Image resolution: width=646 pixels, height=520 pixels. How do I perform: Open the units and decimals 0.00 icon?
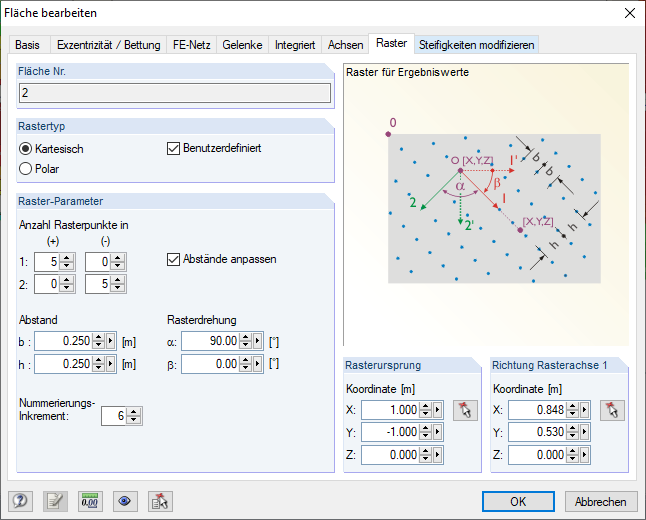tap(90, 501)
